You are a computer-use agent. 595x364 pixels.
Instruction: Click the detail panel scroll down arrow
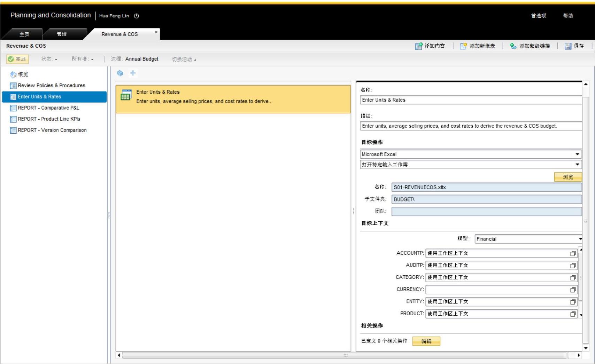[586, 348]
